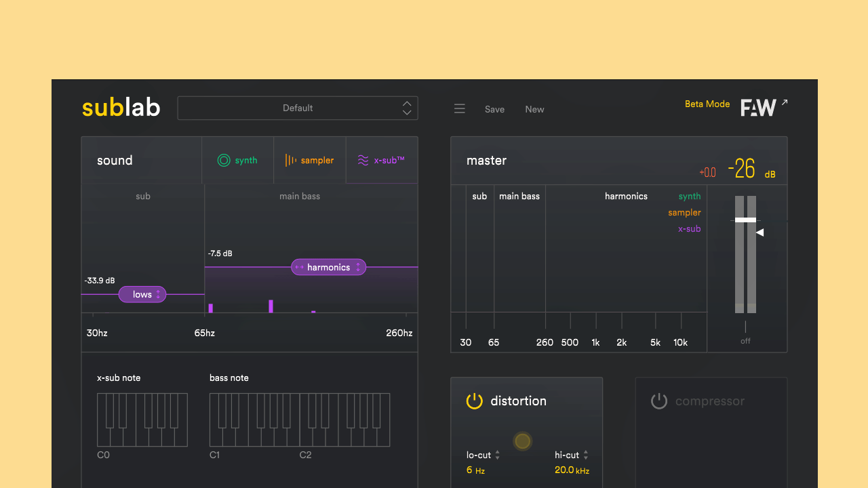Adjust the lo-cut stepper arrows
868x488 pixels.
click(x=497, y=455)
